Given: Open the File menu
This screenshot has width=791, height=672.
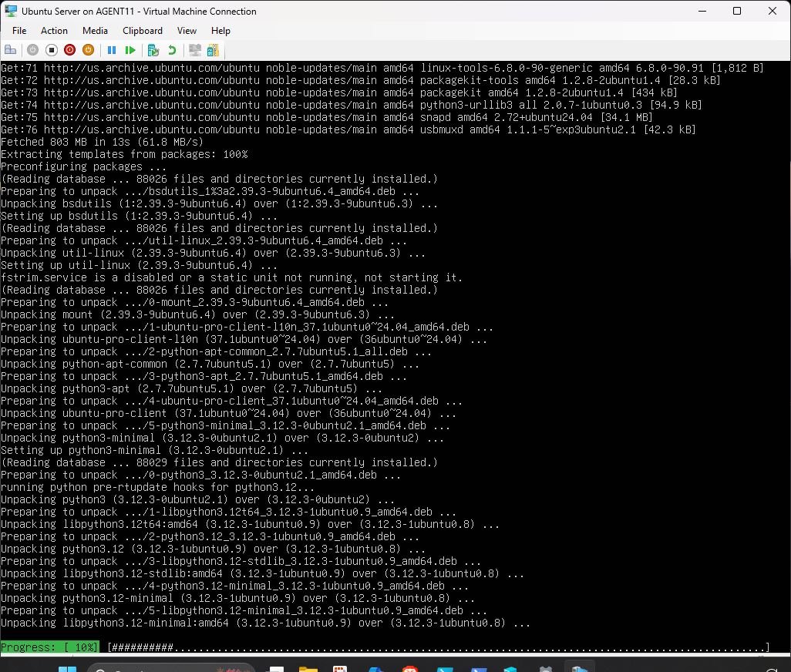Looking at the screenshot, I should [x=19, y=31].
